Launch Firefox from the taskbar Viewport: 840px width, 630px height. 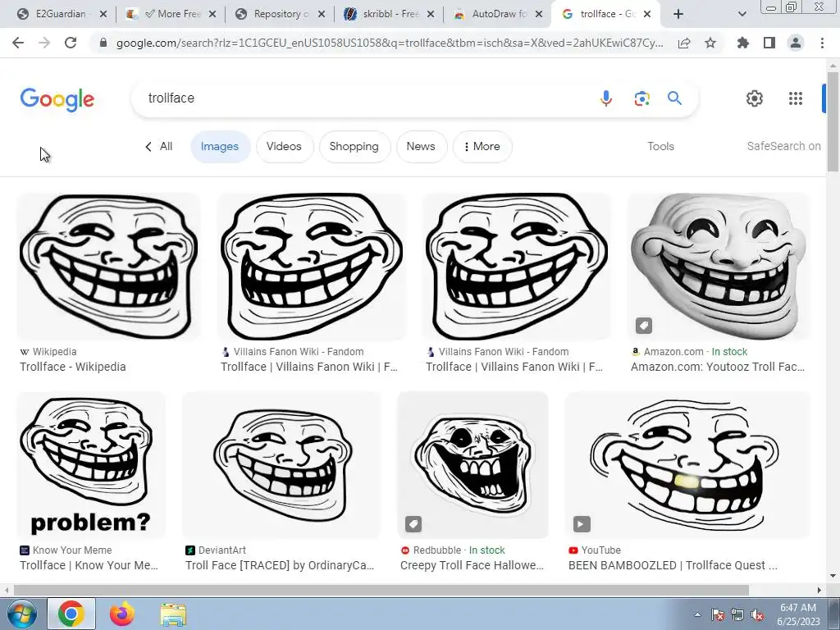click(x=122, y=614)
